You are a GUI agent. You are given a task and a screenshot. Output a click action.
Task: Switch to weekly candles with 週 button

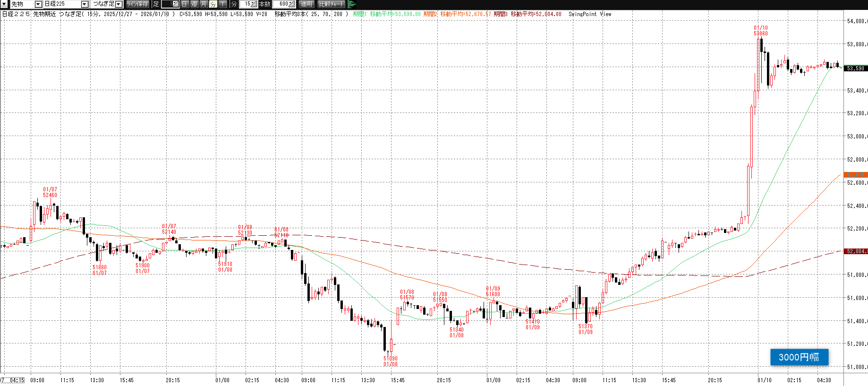tap(194, 4)
